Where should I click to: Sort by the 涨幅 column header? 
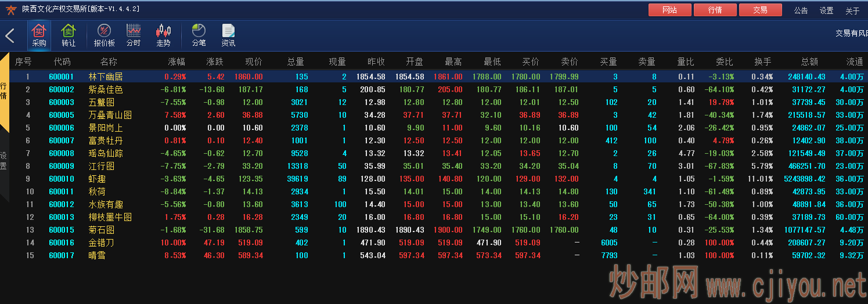pos(177,61)
